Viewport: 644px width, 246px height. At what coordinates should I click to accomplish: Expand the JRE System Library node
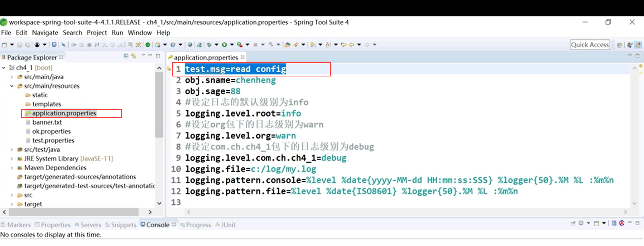(x=12, y=159)
